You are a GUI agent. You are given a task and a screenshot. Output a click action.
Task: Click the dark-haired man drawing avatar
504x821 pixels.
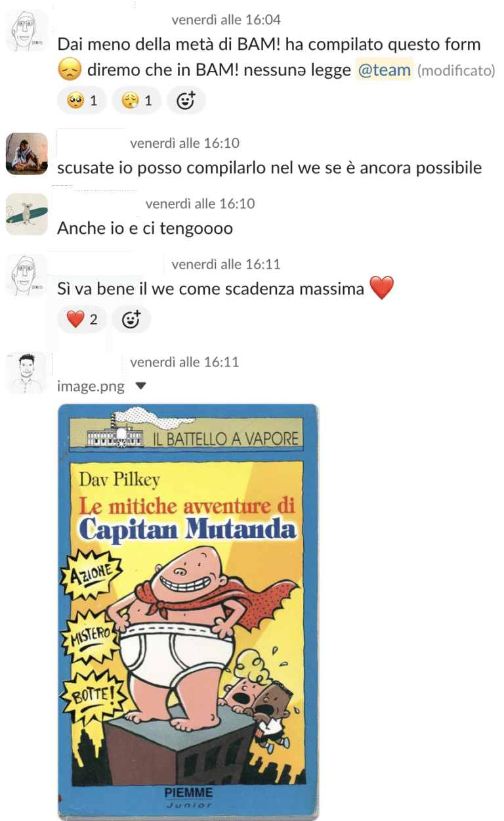click(x=27, y=373)
